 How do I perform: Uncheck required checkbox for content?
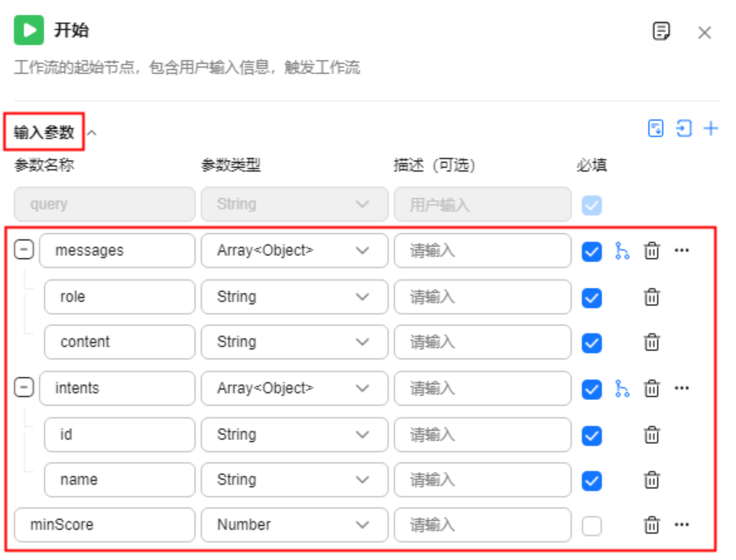point(592,343)
